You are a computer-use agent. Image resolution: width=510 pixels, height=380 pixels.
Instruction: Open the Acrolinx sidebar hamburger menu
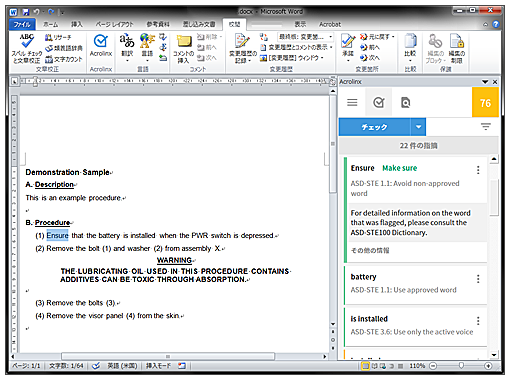[352, 102]
